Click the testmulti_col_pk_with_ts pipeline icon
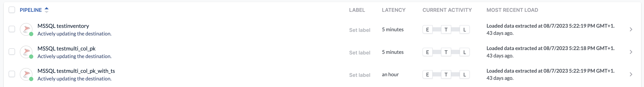The width and height of the screenshot is (644, 87). (x=26, y=75)
